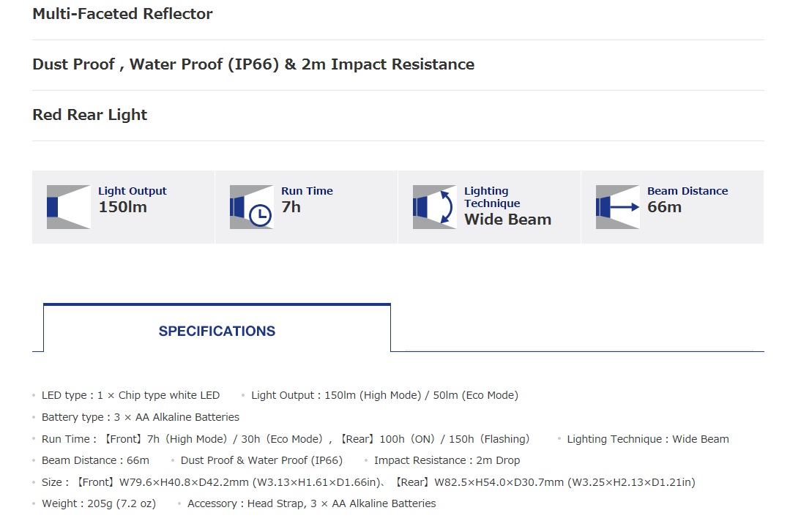Click the Beam Distance arrow icon
The height and width of the screenshot is (532, 790).
point(617,207)
